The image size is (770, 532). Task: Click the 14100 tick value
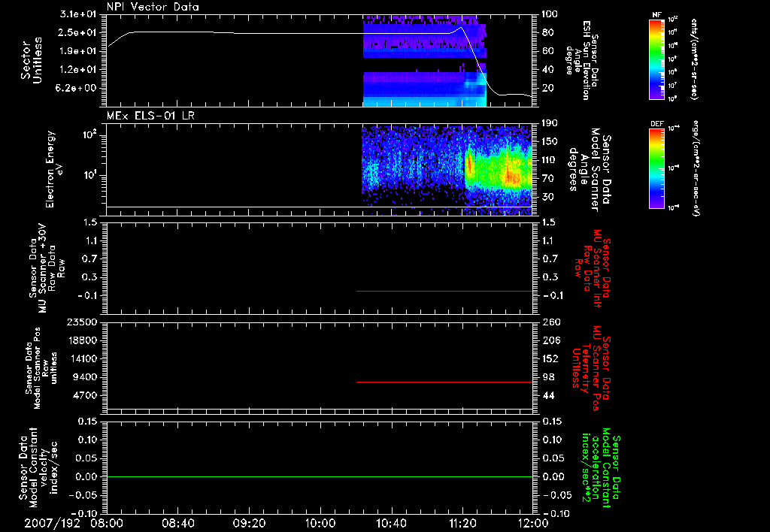click(83, 358)
